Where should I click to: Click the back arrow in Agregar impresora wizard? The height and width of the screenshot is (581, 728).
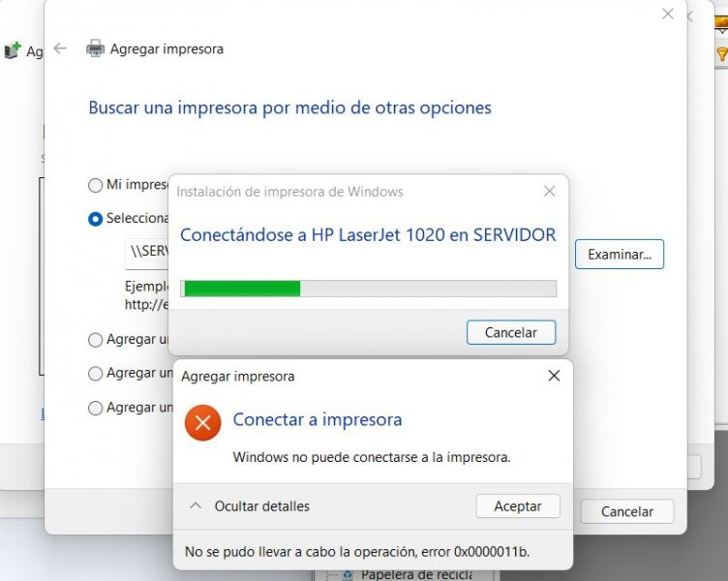point(60,48)
